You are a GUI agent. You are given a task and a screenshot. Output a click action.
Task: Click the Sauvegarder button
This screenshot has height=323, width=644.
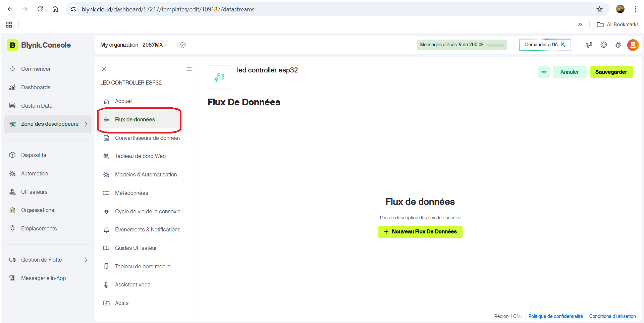pos(611,72)
